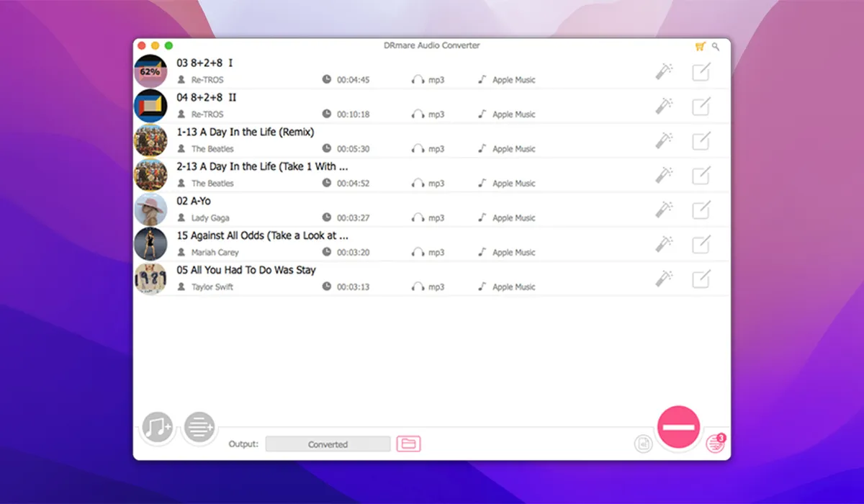
Task: Click edit icon for A Day In the Life (Remix)
Action: coord(701,140)
